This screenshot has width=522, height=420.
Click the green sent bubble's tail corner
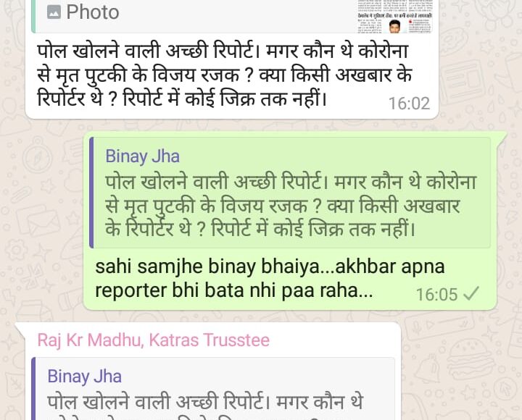(x=501, y=136)
